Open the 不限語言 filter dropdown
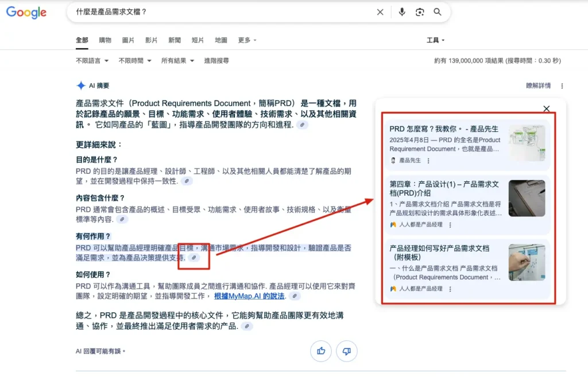Image resolution: width=588 pixels, height=377 pixels. [x=92, y=61]
